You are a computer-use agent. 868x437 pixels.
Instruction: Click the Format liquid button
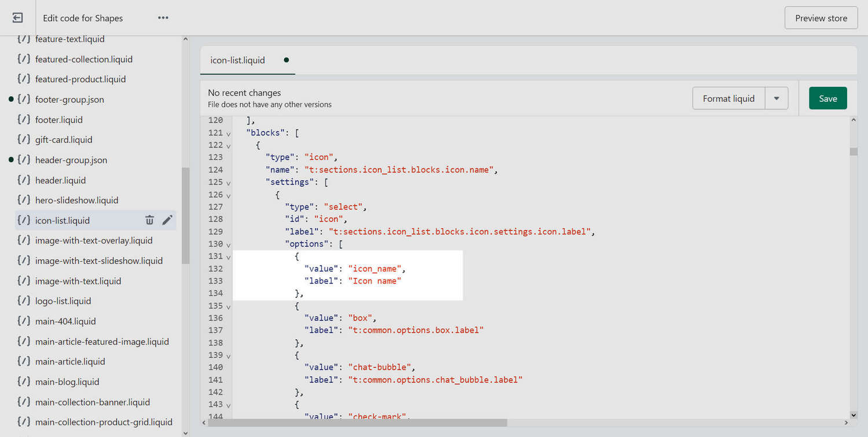pos(729,98)
